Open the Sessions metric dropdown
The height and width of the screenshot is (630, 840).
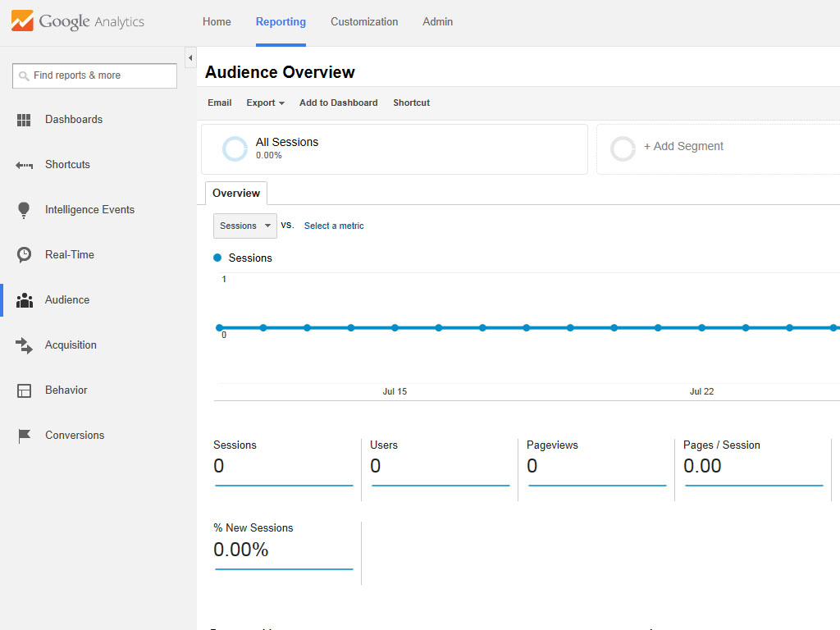point(244,226)
